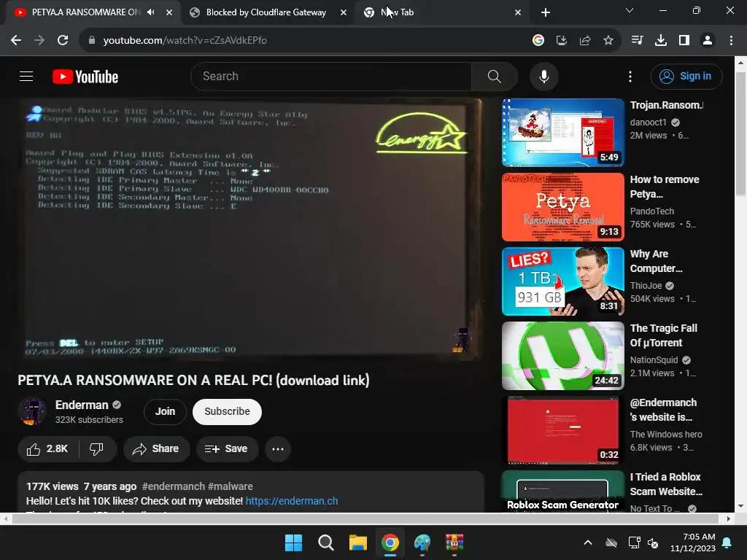
Task: Open How to remove Petya thumbnail
Action: click(x=563, y=206)
